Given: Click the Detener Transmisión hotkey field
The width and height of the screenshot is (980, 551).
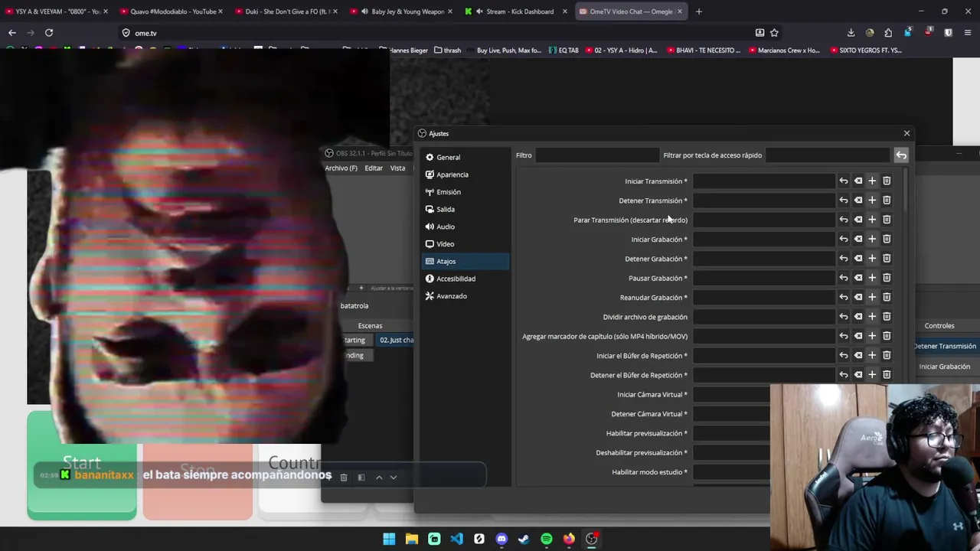Looking at the screenshot, I should click(763, 201).
